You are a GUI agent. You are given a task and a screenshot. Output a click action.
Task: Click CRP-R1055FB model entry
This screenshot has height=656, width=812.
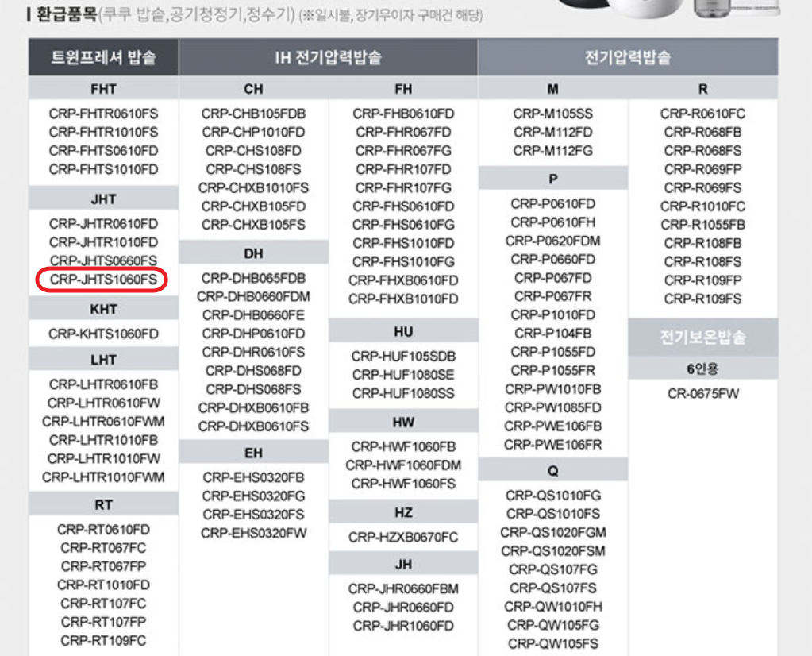702,226
